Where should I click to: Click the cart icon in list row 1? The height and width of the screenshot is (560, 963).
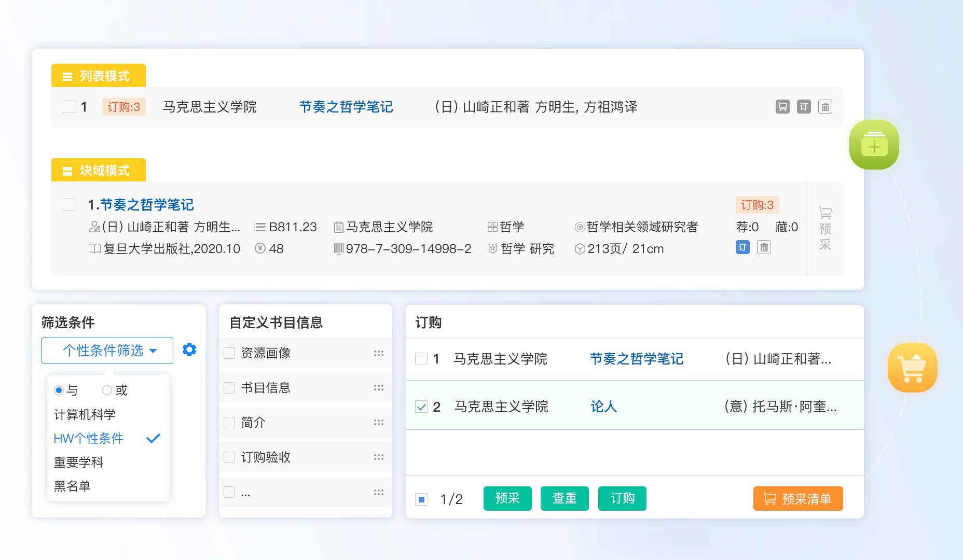coord(782,107)
